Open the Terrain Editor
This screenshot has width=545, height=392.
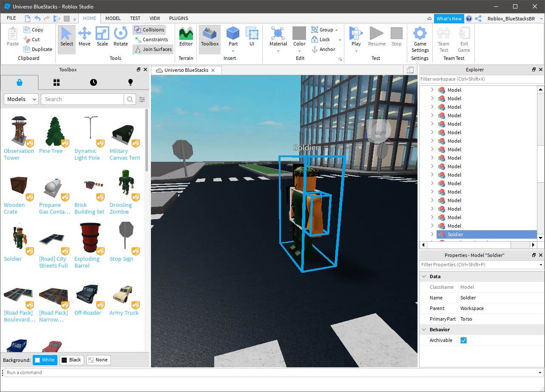[x=186, y=37]
